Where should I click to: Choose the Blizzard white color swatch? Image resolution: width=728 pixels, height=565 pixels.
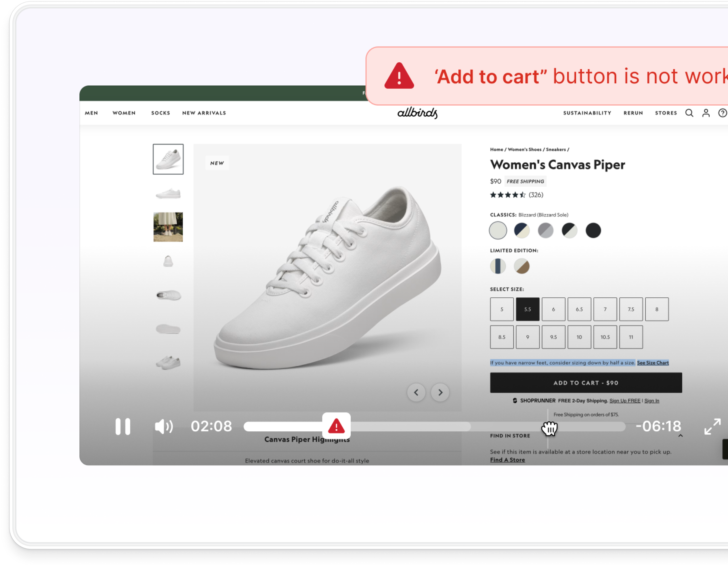coord(498,230)
